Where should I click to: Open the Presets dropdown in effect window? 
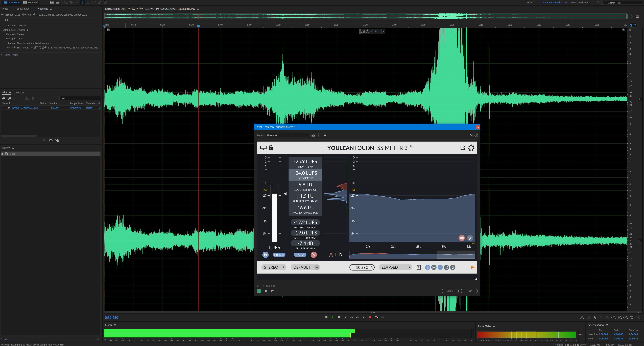click(287, 135)
